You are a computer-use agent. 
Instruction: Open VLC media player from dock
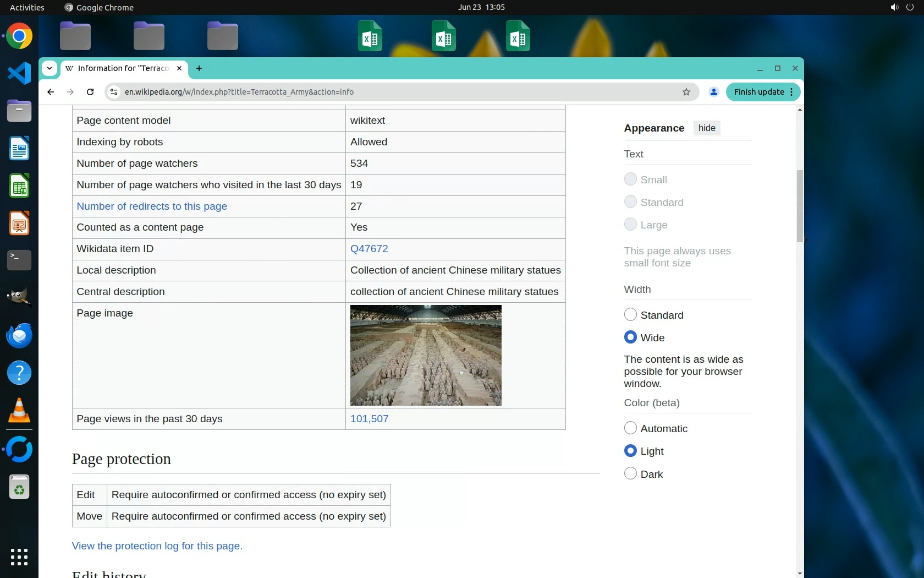tap(19, 411)
